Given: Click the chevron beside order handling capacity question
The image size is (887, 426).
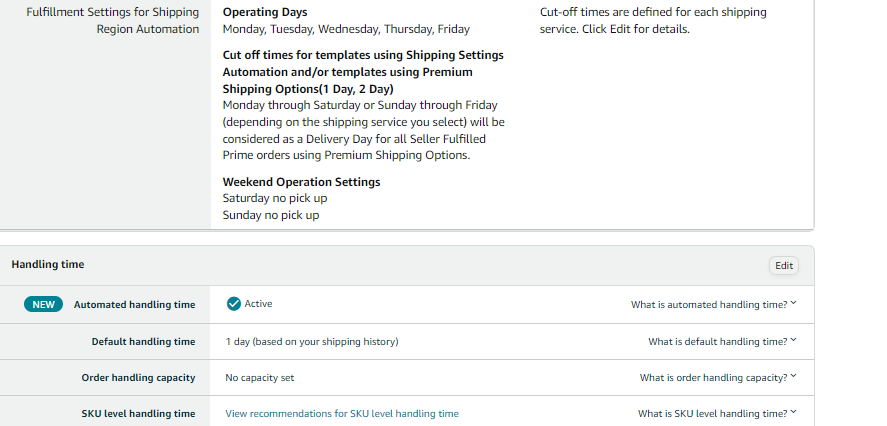Looking at the screenshot, I should pos(793,376).
